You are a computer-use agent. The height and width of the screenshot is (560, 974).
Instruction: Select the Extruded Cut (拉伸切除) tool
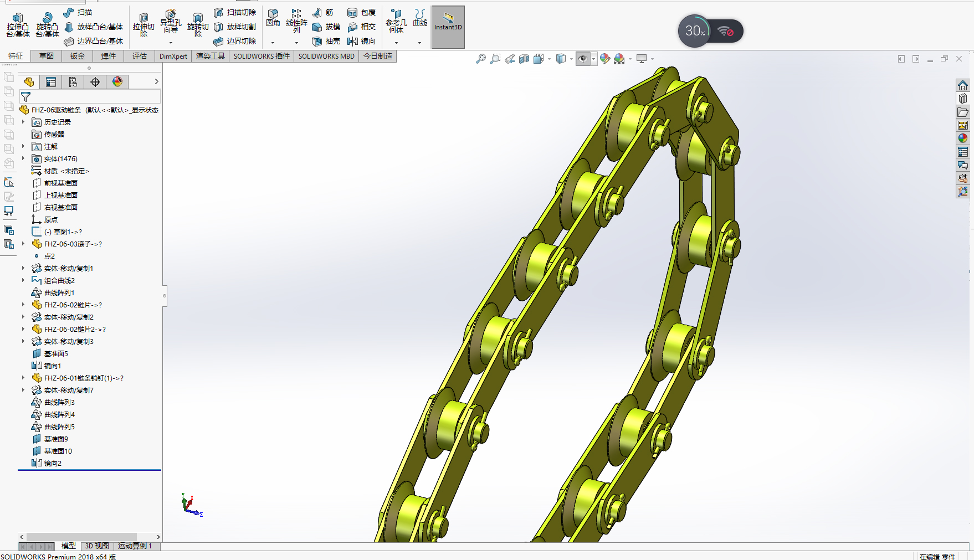pyautogui.click(x=143, y=25)
